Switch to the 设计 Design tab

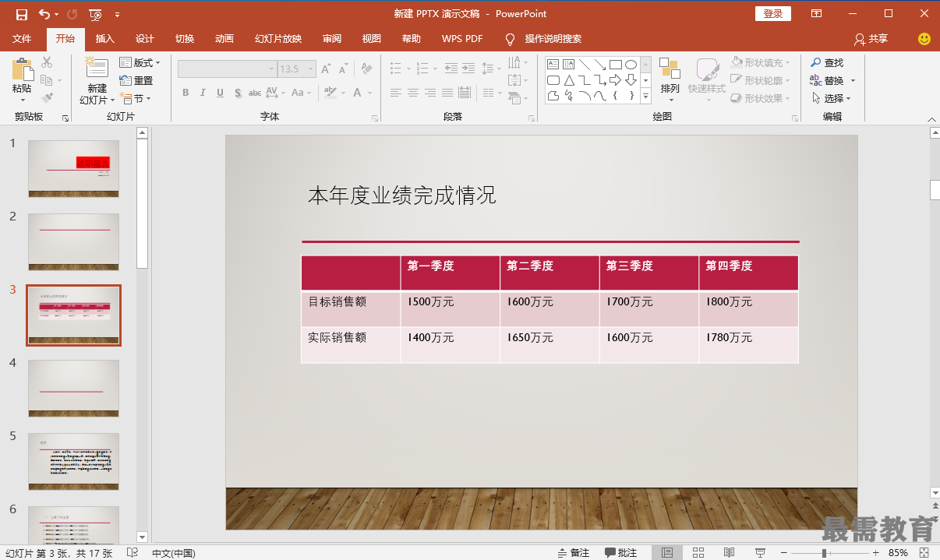145,39
